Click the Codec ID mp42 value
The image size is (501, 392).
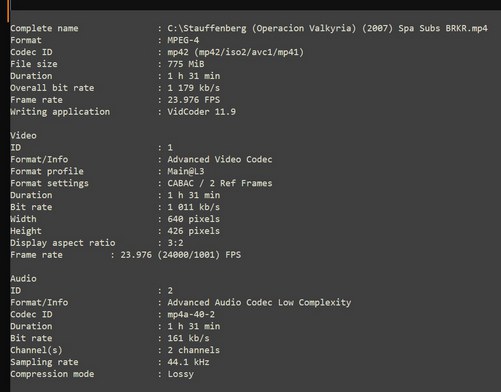click(235, 52)
